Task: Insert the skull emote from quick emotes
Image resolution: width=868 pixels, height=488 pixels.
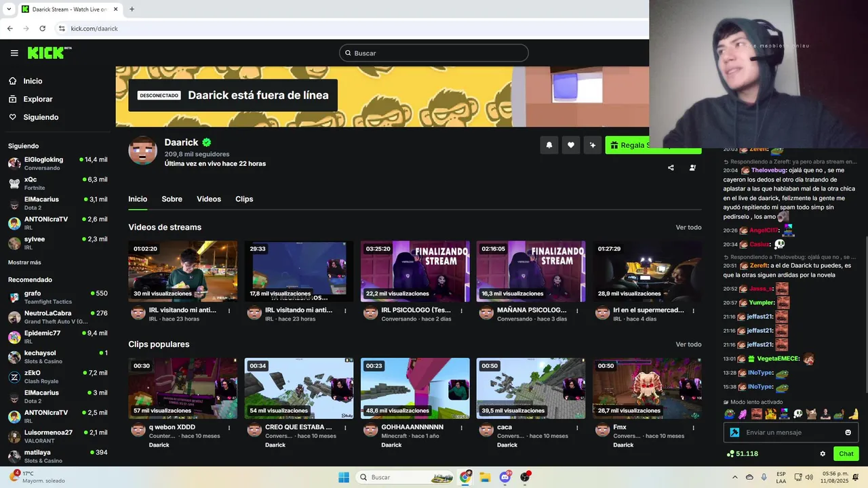Action: coord(798,413)
